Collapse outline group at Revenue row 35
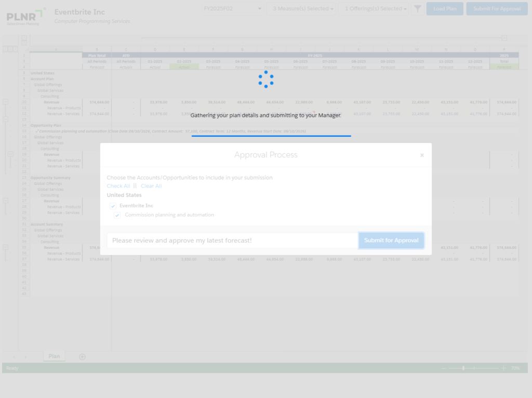 [x=5, y=247]
